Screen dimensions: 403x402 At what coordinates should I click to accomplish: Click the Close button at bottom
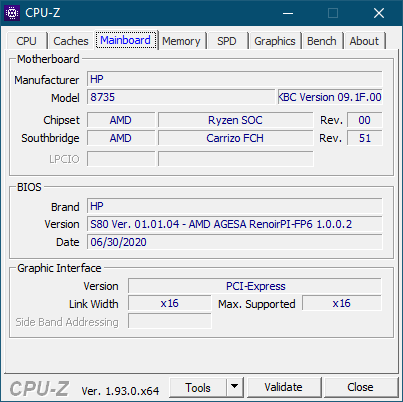[360, 387]
